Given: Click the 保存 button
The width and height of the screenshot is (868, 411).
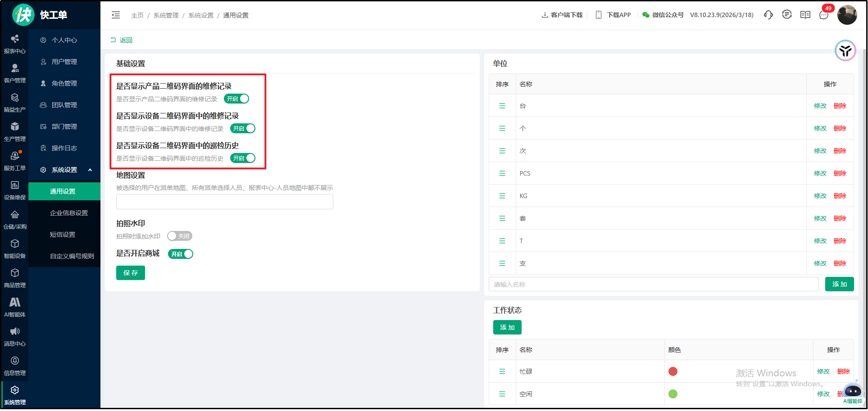Looking at the screenshot, I should tap(131, 273).
